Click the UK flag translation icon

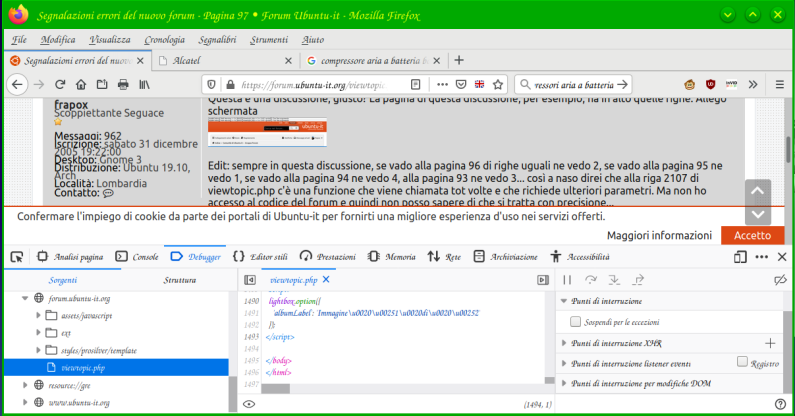click(479, 84)
